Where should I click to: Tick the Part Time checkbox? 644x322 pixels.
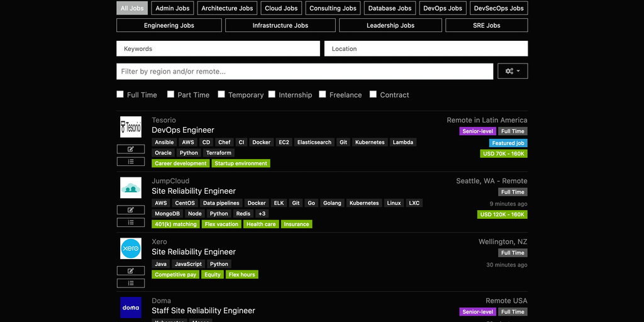pyautogui.click(x=170, y=94)
